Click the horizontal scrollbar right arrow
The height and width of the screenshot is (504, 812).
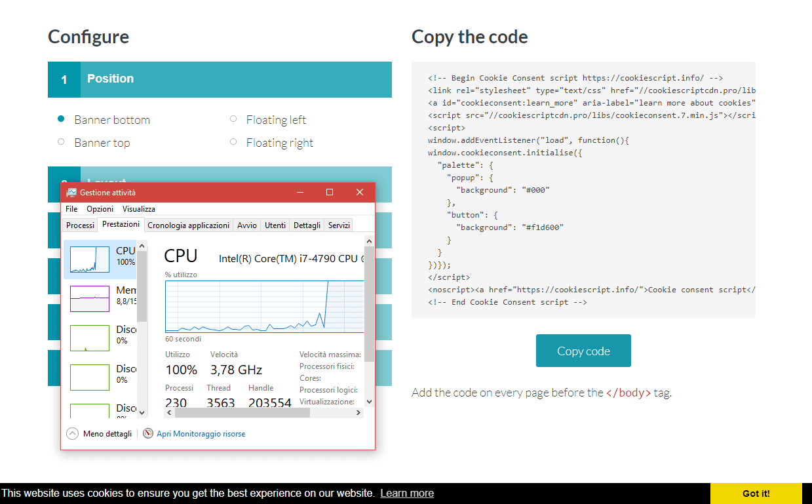click(x=358, y=413)
